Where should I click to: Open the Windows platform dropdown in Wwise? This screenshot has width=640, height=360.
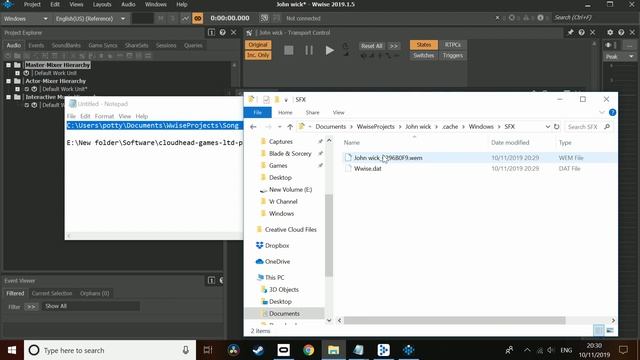click(25, 18)
